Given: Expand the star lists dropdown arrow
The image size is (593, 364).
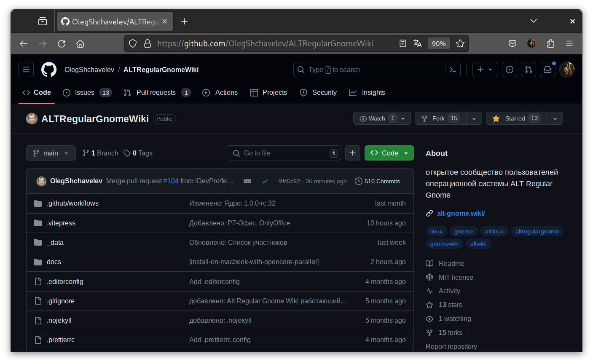Looking at the screenshot, I should click(555, 118).
